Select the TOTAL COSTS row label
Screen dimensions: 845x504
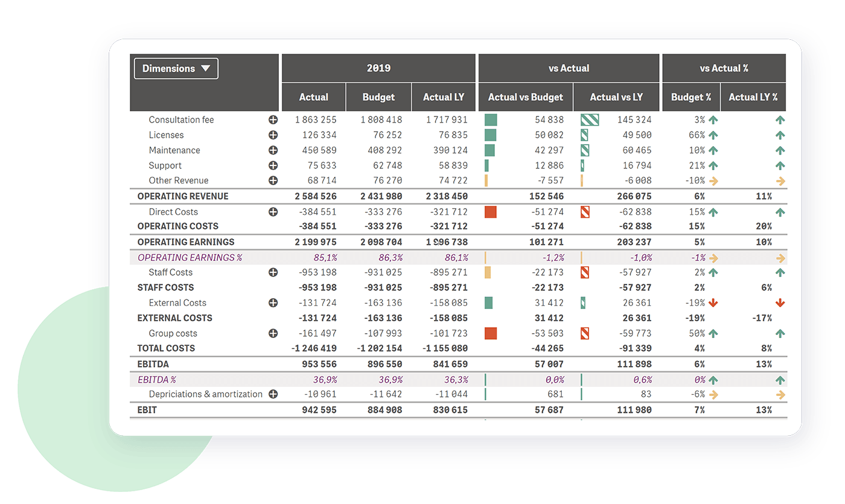166,348
